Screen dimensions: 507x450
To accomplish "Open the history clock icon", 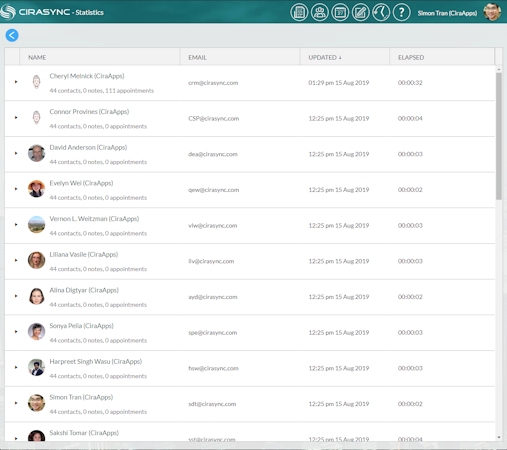I will click(381, 13).
